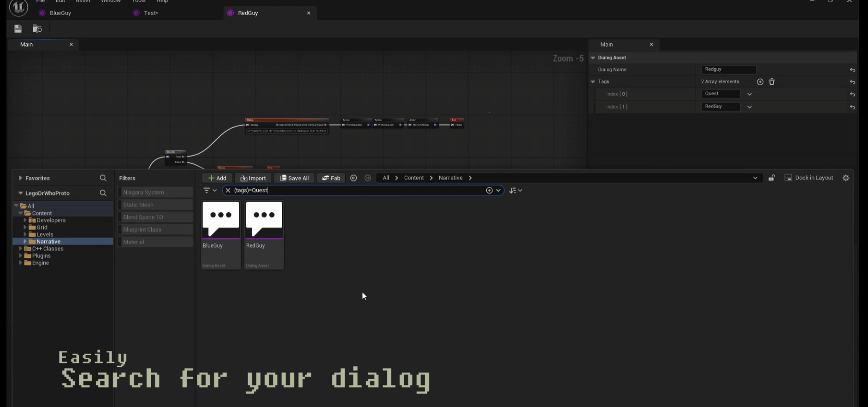Screen dimensions: 868x407
Task: Save the current search as collection icon
Action: click(490, 190)
